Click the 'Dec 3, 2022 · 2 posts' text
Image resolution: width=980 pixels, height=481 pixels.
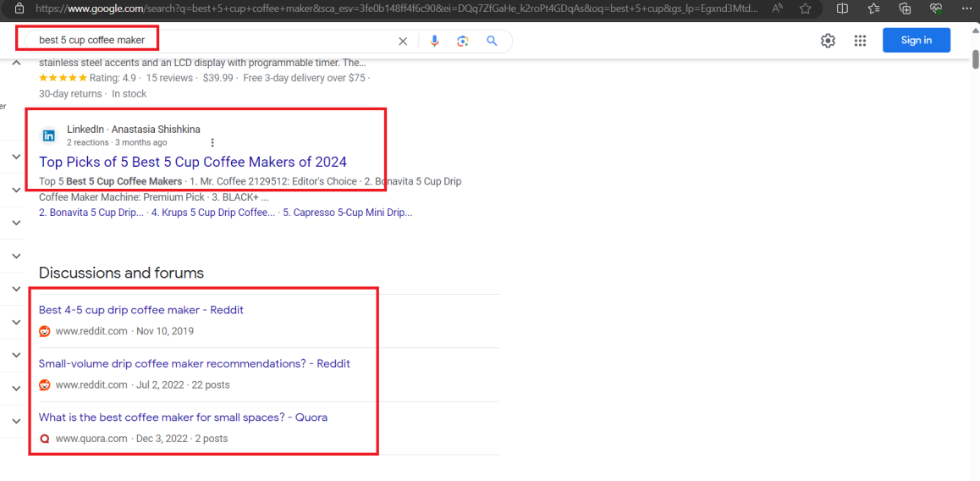182,439
